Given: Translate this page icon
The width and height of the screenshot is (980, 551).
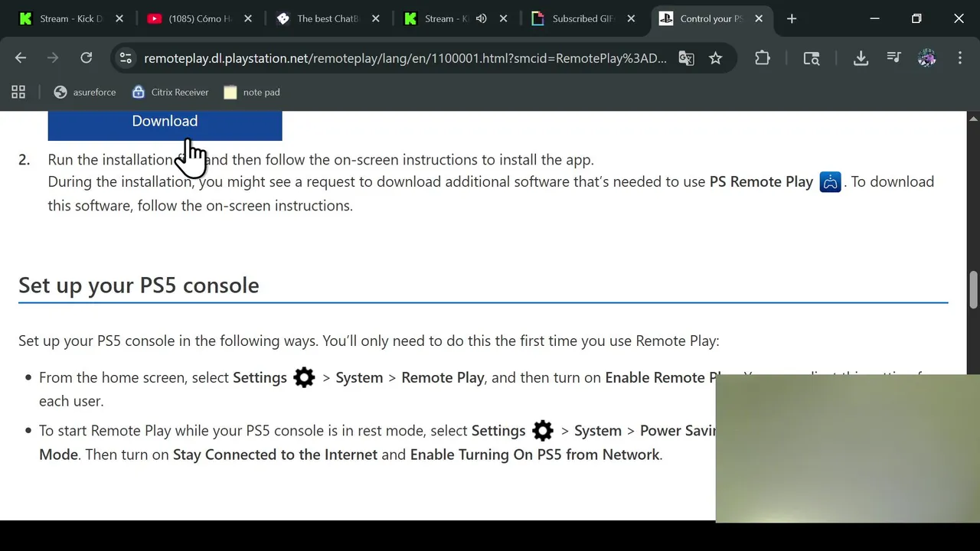Looking at the screenshot, I should click(x=686, y=58).
